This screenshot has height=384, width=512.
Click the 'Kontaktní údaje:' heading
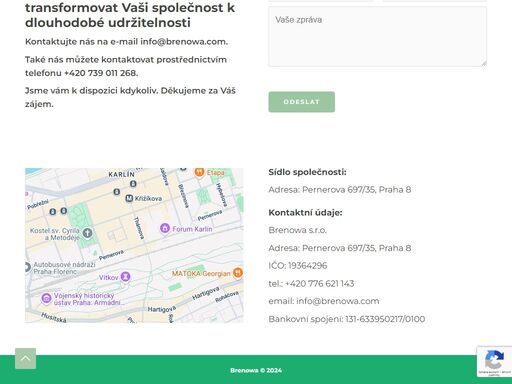click(305, 213)
